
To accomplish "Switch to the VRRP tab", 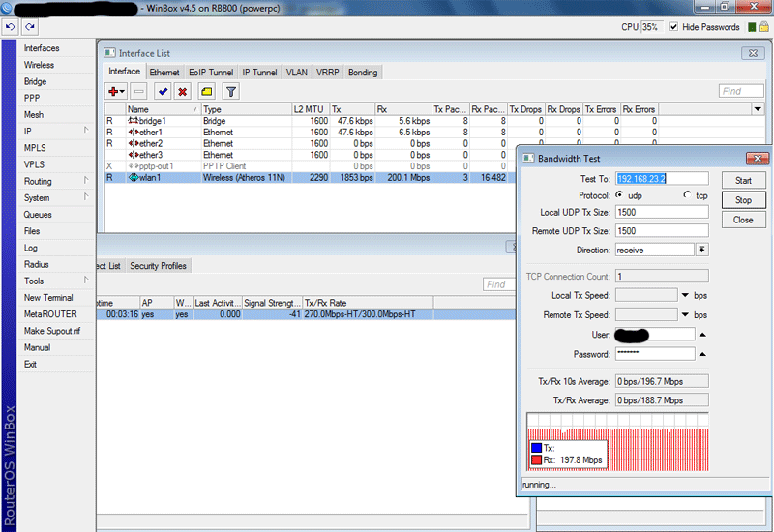I will coord(327,72).
